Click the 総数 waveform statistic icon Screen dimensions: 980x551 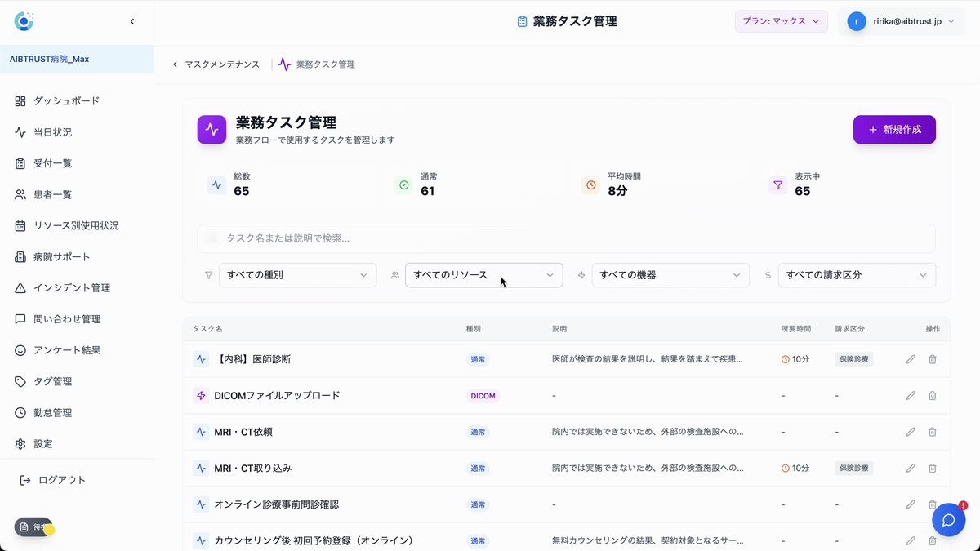[216, 185]
